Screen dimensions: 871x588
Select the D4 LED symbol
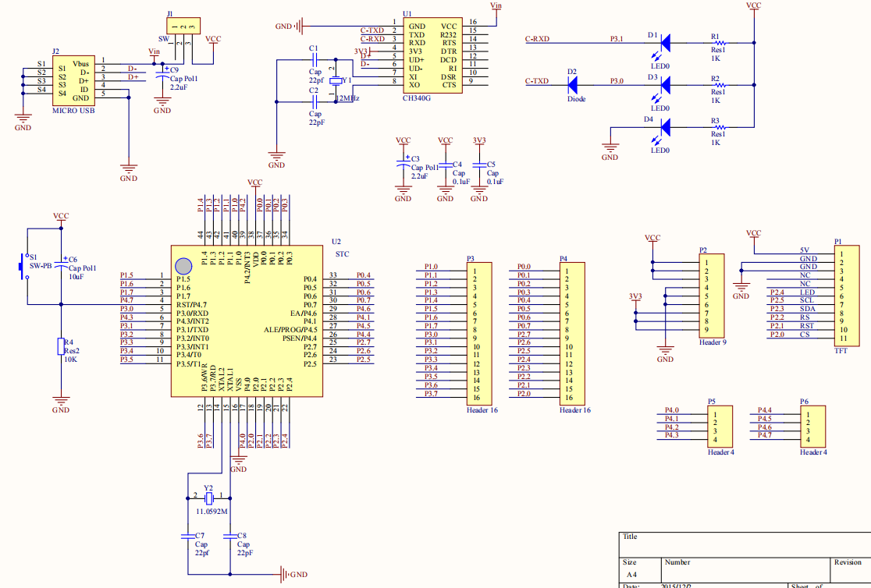665,127
